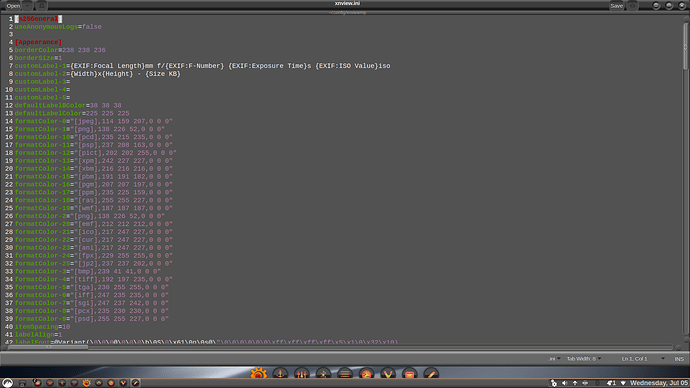Open a file with the Open button
The image size is (690, 388).
[x=13, y=6]
